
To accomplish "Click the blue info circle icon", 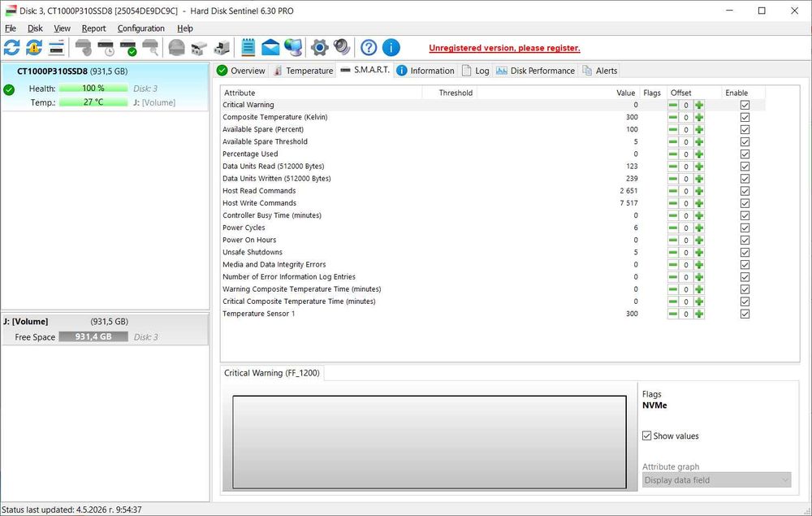I will (391, 48).
